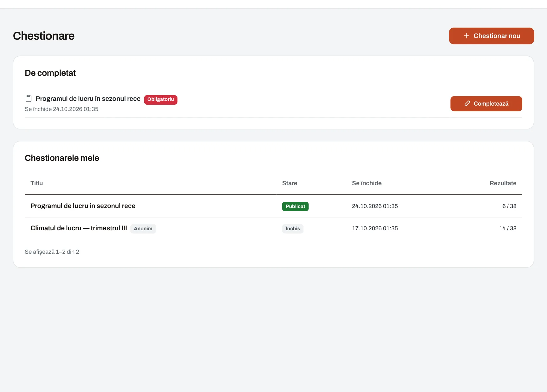The image size is (547, 392).
Task: Sort by the Stare column header
Action: tap(290, 183)
